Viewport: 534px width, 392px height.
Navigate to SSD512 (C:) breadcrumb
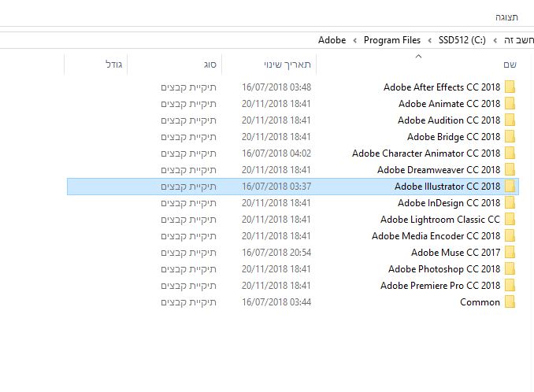tap(462, 40)
